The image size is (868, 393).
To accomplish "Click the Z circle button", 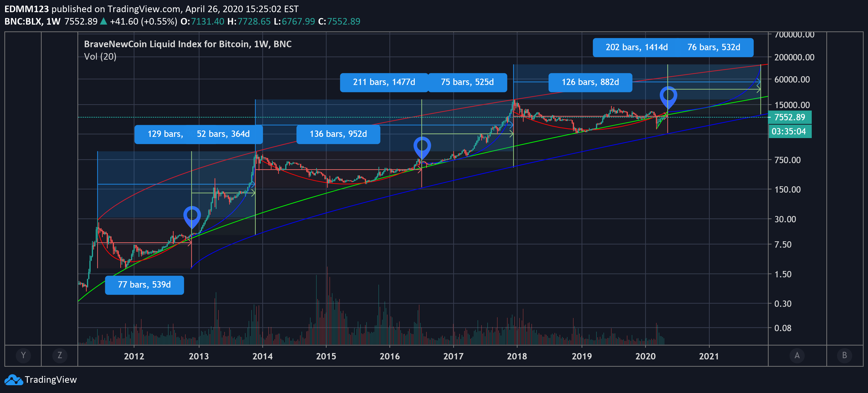I will click(60, 355).
